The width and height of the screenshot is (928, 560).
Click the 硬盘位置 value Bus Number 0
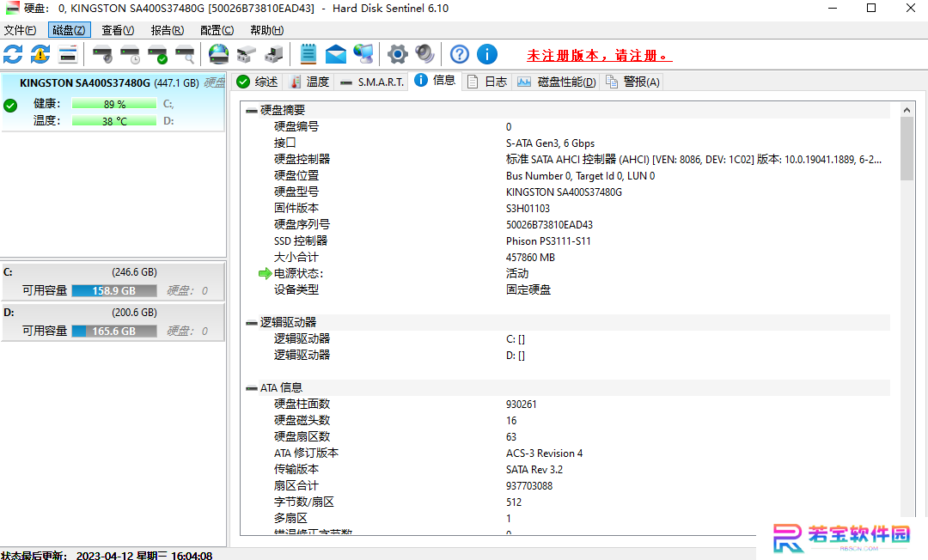[x=580, y=175]
